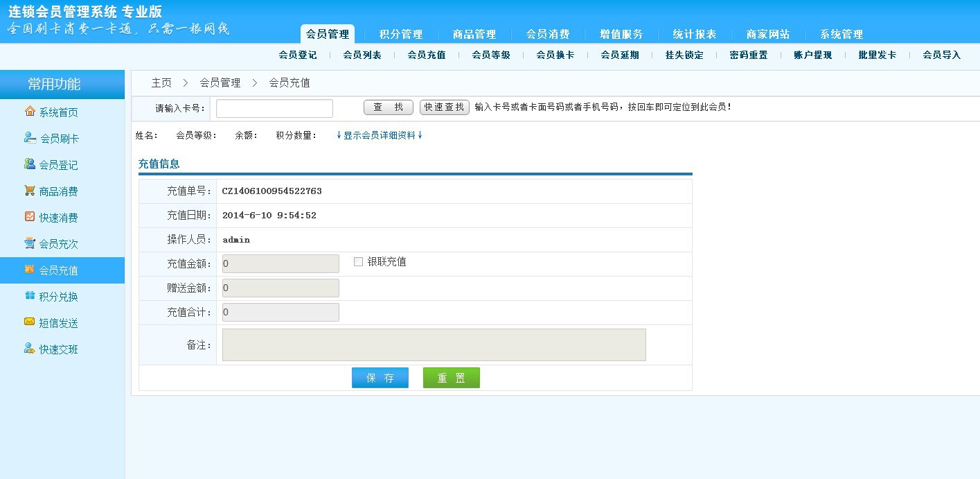Open the 会员管理 top tab
980x479 pixels.
(328, 34)
